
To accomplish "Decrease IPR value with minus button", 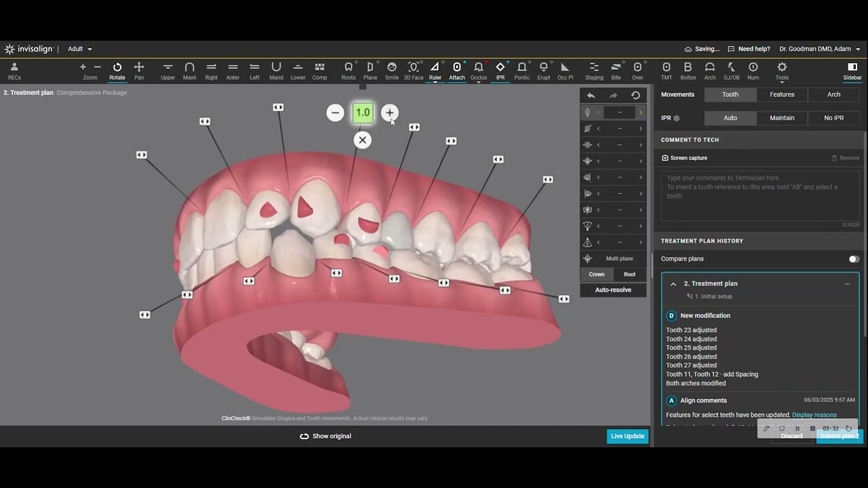I will (x=335, y=113).
